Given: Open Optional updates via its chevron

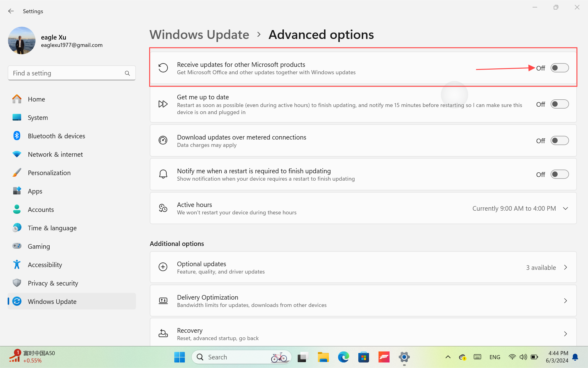Looking at the screenshot, I should [566, 267].
